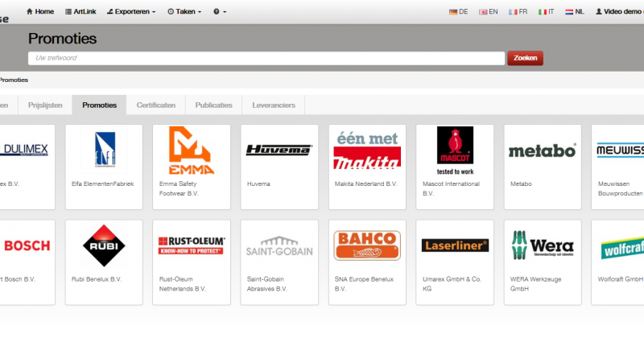This screenshot has width=644, height=342.
Task: Open 'Emma Safety Footwear B.V.' label
Action: [179, 188]
